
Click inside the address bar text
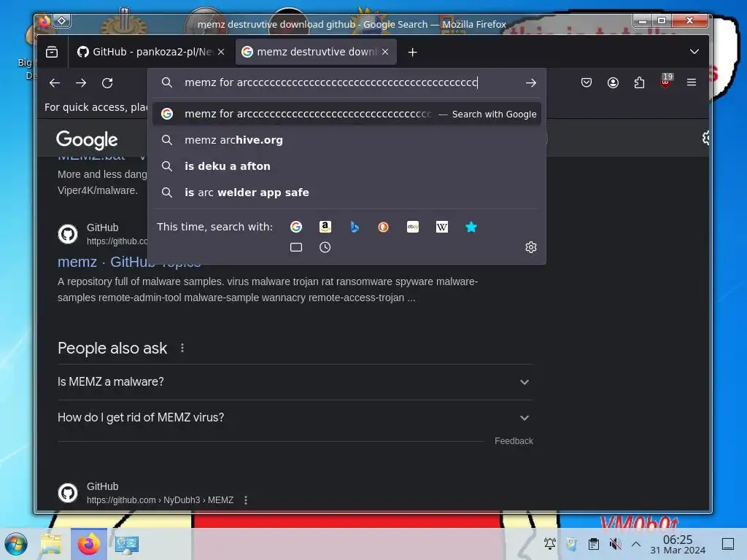[330, 82]
